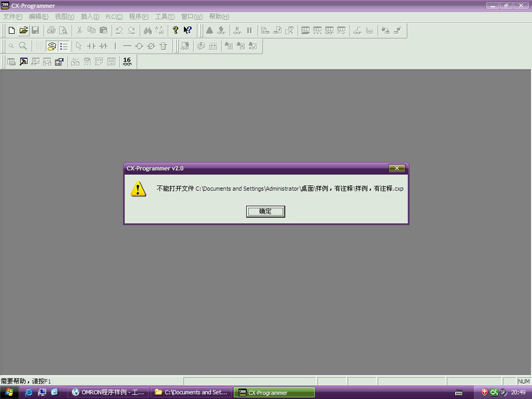Click the Save diskette icon
532x399 pixels.
(x=35, y=31)
